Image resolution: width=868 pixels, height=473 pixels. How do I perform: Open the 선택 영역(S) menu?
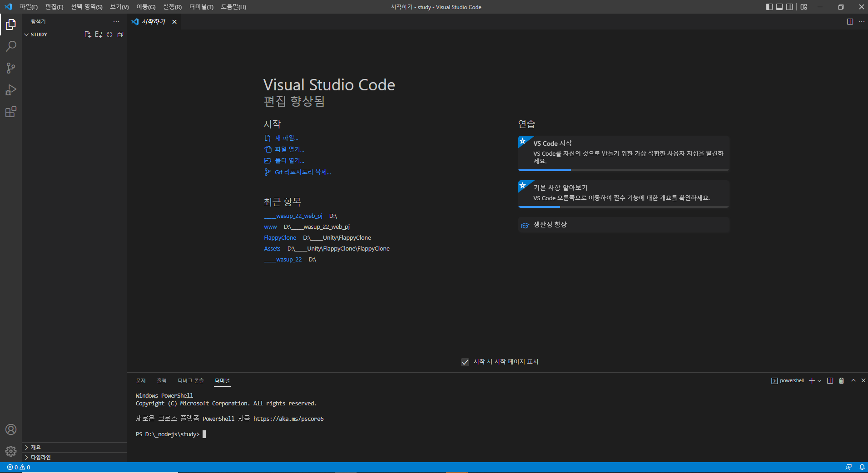[x=87, y=7]
